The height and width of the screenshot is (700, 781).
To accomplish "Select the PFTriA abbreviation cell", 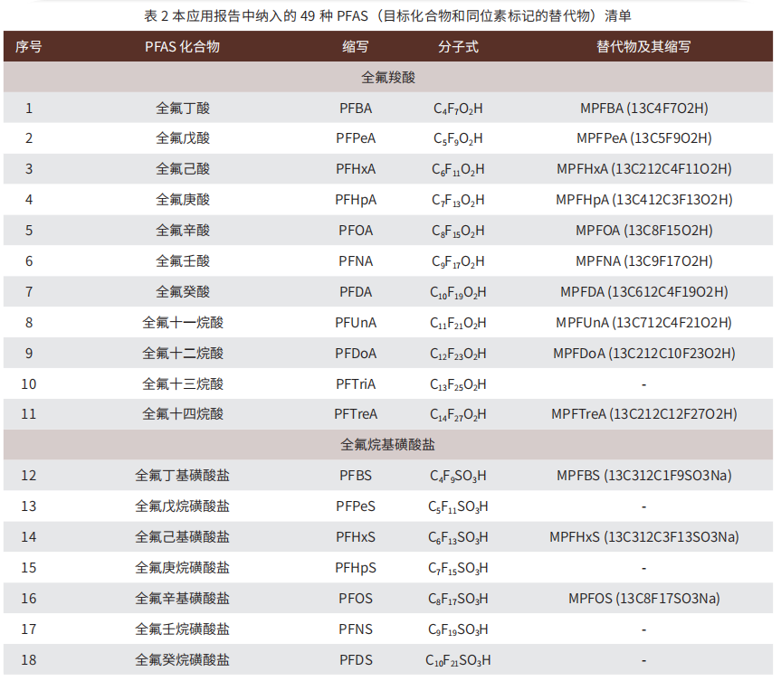I will tap(355, 384).
